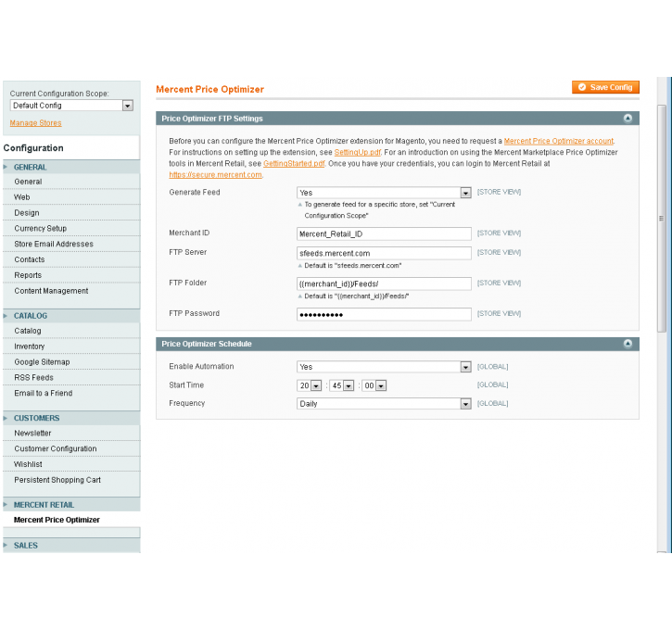Open RSS Feeds settings
The width and height of the screenshot is (672, 630).
71,377
